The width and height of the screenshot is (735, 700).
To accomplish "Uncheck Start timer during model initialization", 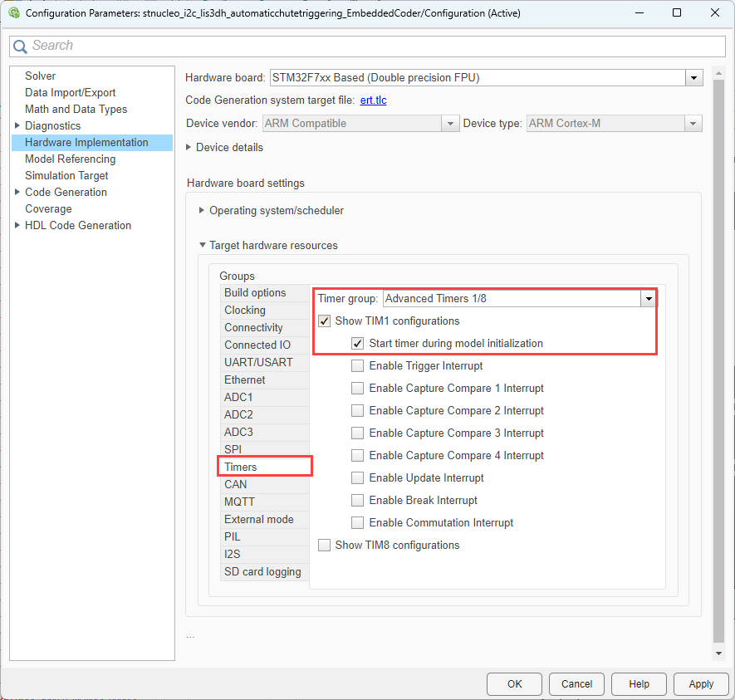I will tap(357, 343).
